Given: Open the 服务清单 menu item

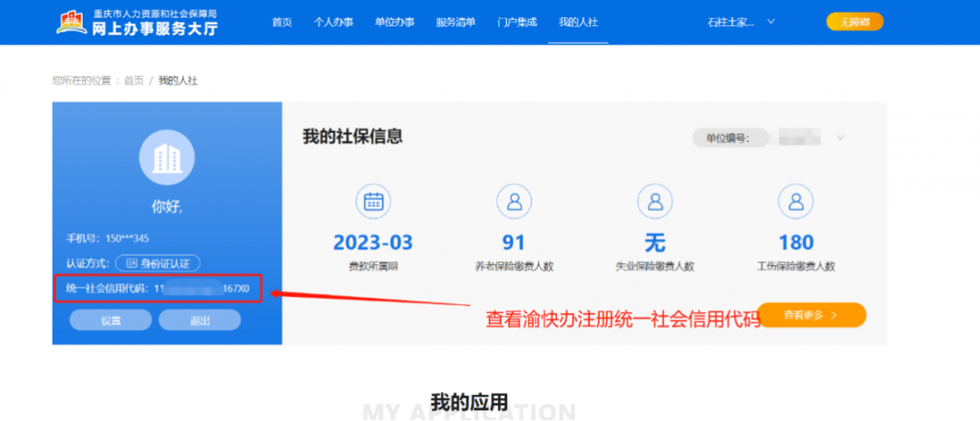Looking at the screenshot, I should (456, 22).
